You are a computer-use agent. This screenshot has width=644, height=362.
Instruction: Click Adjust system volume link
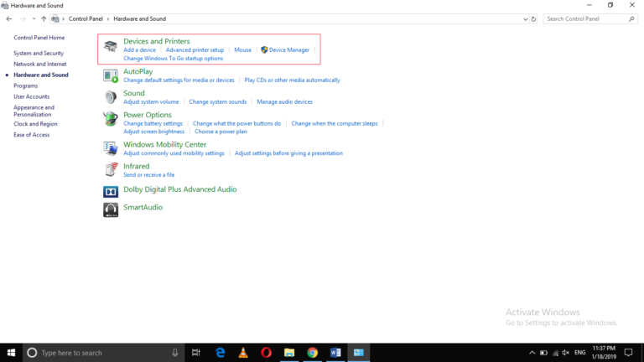tap(151, 102)
